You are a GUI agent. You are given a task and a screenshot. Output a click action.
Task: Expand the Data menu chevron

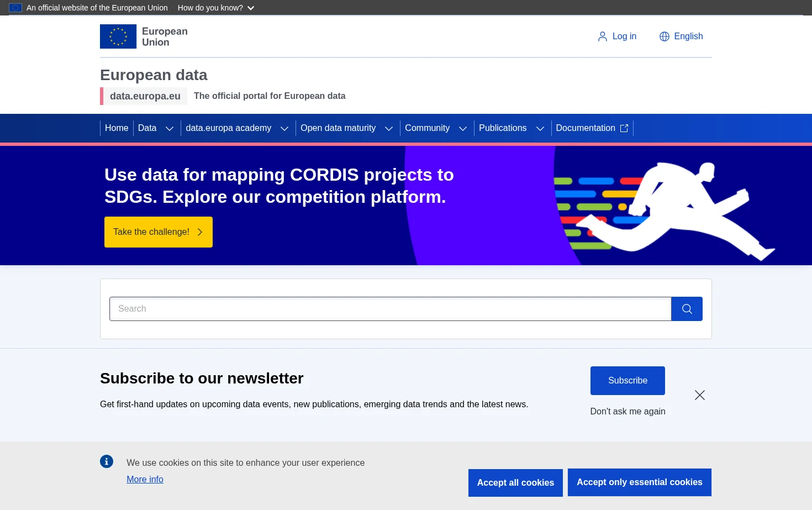(170, 129)
